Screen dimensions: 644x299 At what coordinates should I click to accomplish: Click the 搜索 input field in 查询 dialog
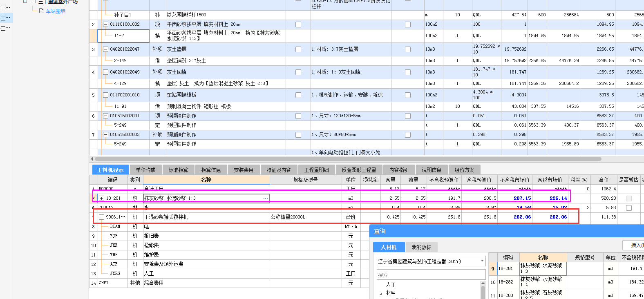431,275
